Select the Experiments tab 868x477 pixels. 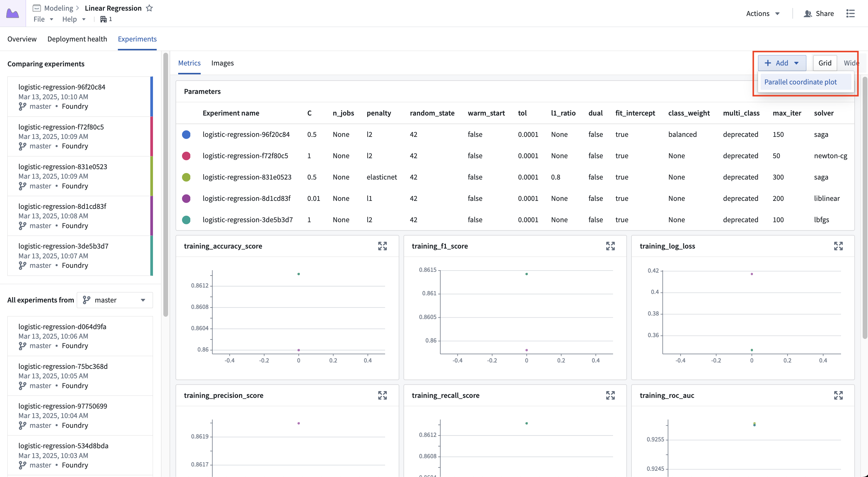[137, 39]
